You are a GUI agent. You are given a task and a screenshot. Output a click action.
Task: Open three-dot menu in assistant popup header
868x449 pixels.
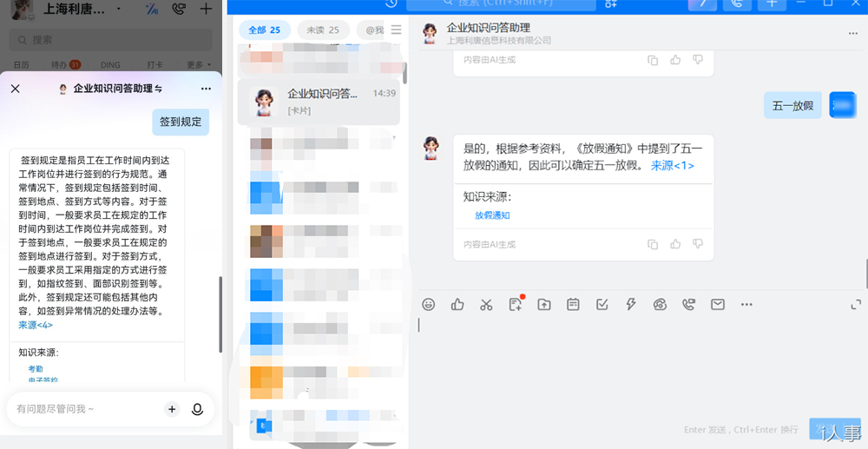click(x=206, y=89)
